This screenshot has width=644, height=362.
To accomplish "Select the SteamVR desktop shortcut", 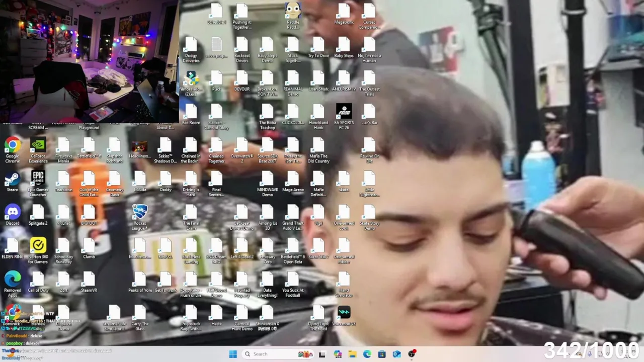I will tap(89, 283).
